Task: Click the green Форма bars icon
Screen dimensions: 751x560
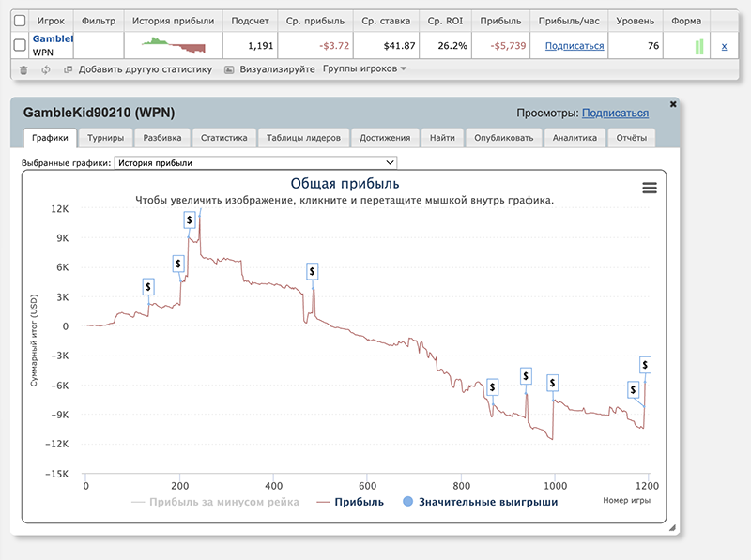Action: 699,46
